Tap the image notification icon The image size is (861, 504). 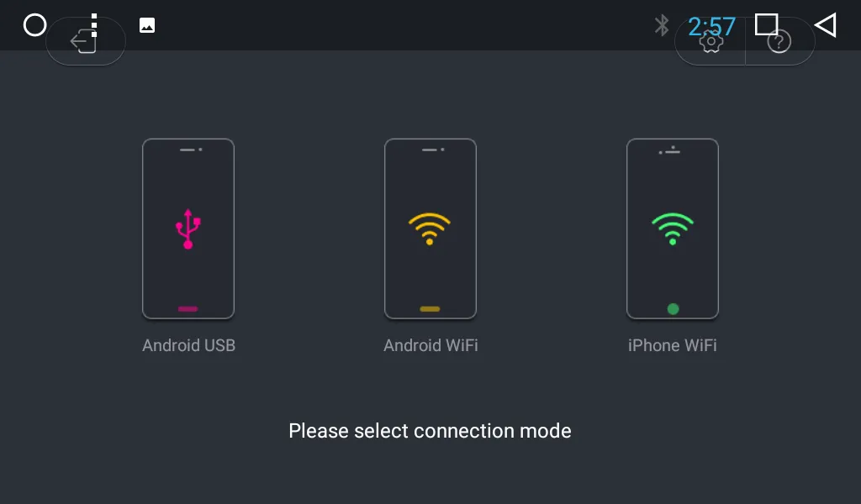(x=147, y=25)
